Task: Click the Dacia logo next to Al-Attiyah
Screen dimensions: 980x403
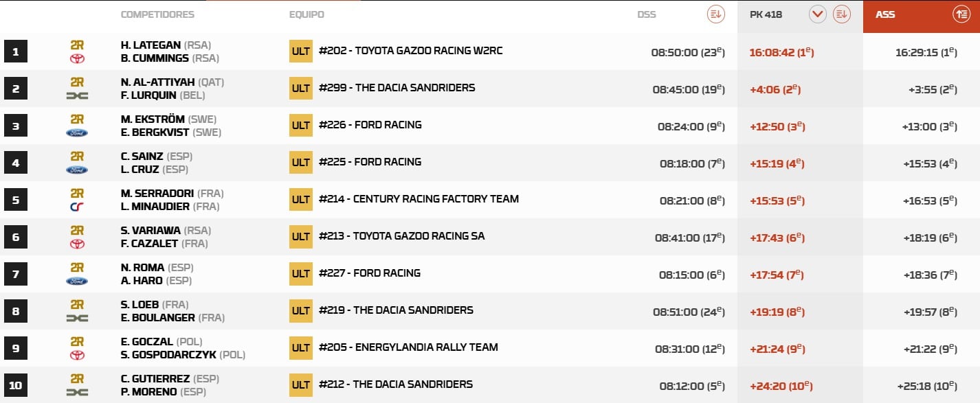Action: [x=77, y=95]
